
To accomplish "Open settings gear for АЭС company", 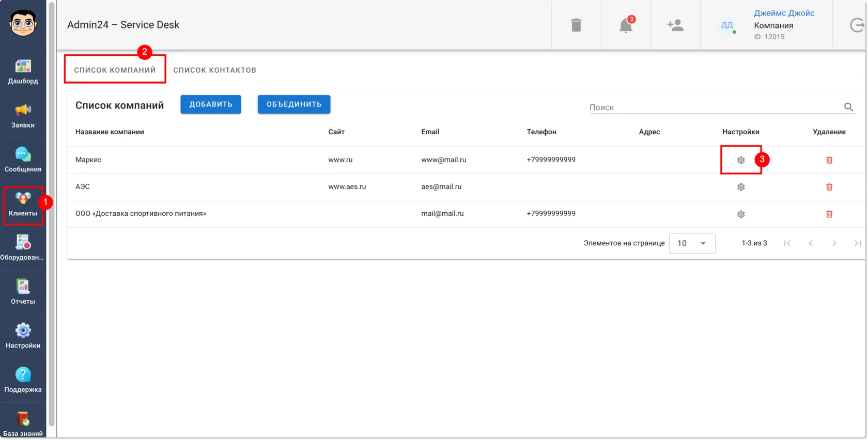I will (741, 187).
